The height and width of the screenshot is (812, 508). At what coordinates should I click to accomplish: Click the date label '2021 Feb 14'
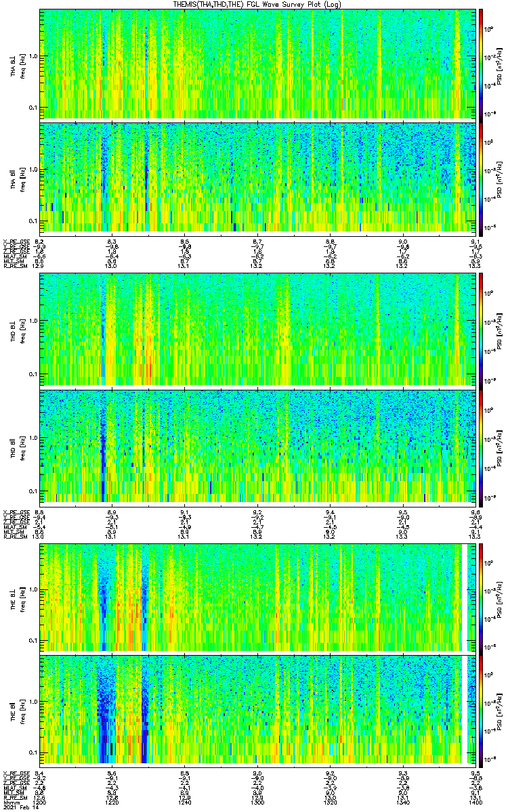tap(20, 807)
